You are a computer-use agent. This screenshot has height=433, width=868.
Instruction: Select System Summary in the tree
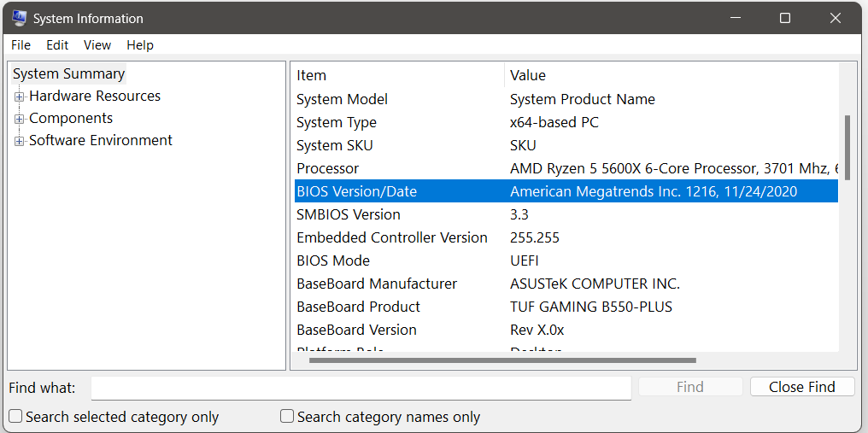coord(68,74)
